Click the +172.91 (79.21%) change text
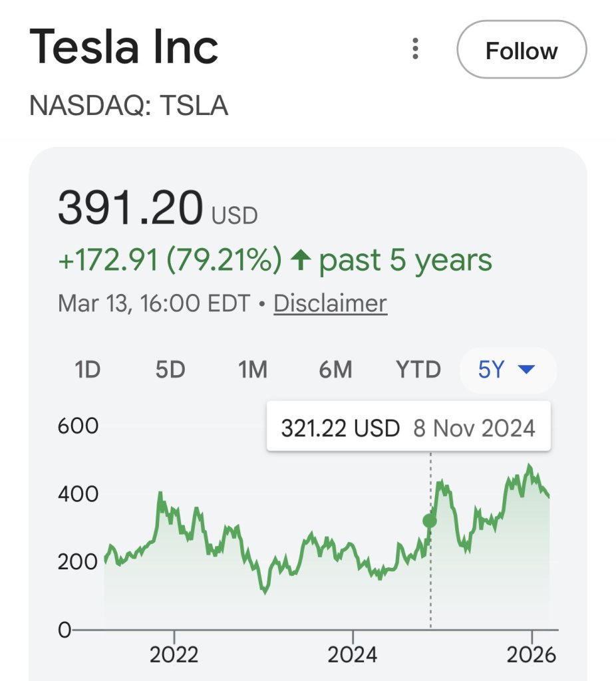This screenshot has width=616, height=681. (x=170, y=261)
